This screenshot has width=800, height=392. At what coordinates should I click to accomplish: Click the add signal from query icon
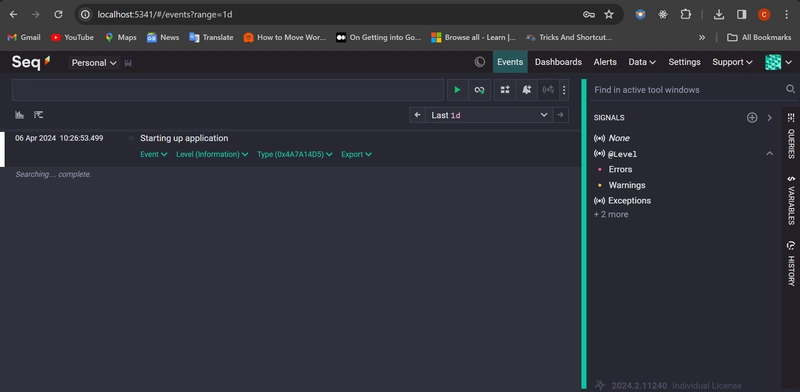coord(548,90)
